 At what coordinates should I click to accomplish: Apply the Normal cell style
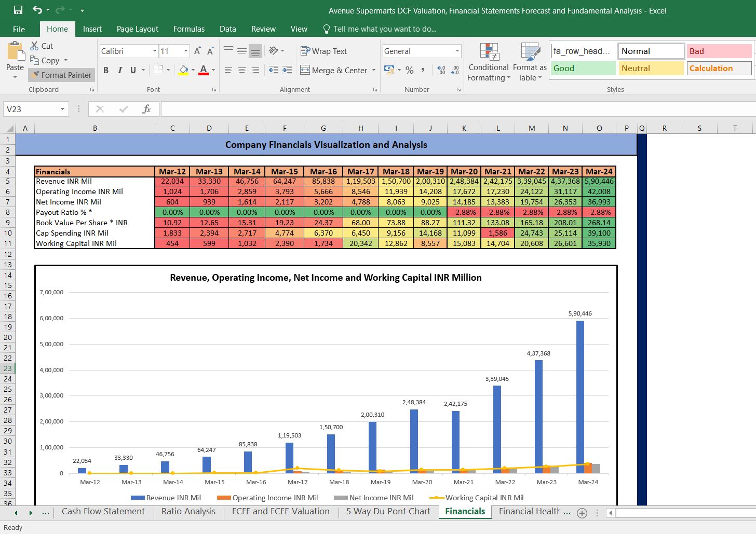pyautogui.click(x=651, y=51)
